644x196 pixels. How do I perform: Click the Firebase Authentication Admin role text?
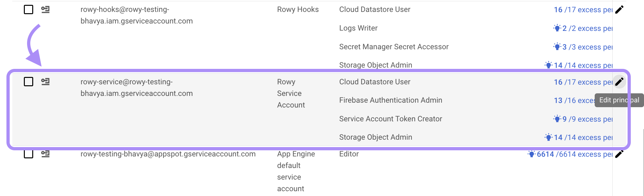coord(390,100)
